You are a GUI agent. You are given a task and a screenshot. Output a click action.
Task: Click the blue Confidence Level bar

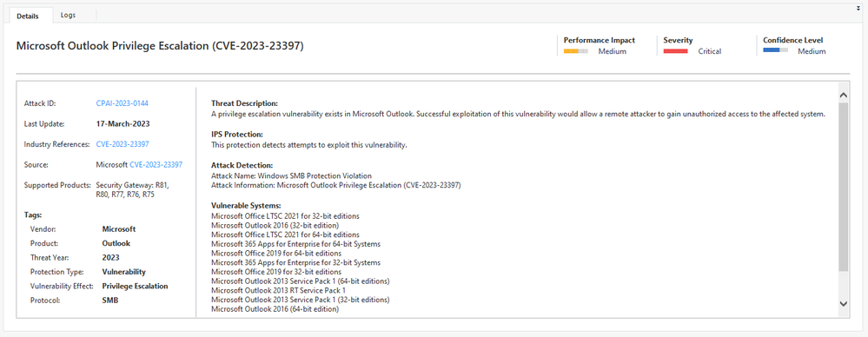(x=775, y=51)
